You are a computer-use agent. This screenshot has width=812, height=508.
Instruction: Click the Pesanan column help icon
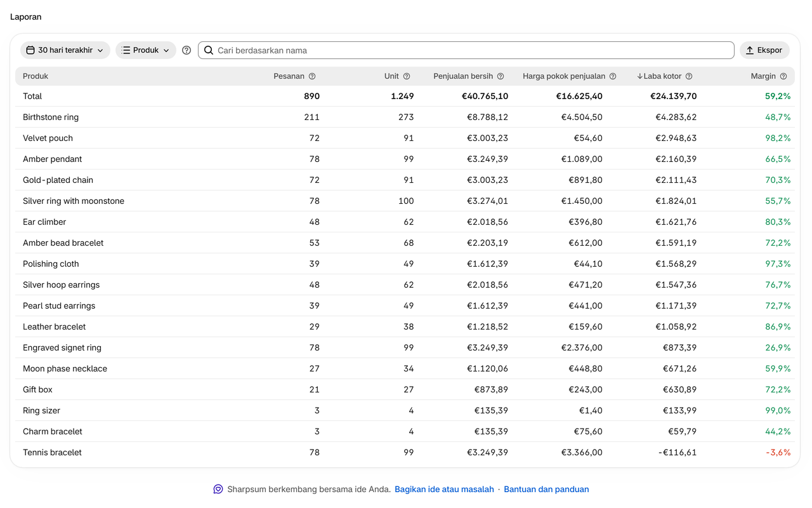(x=312, y=76)
